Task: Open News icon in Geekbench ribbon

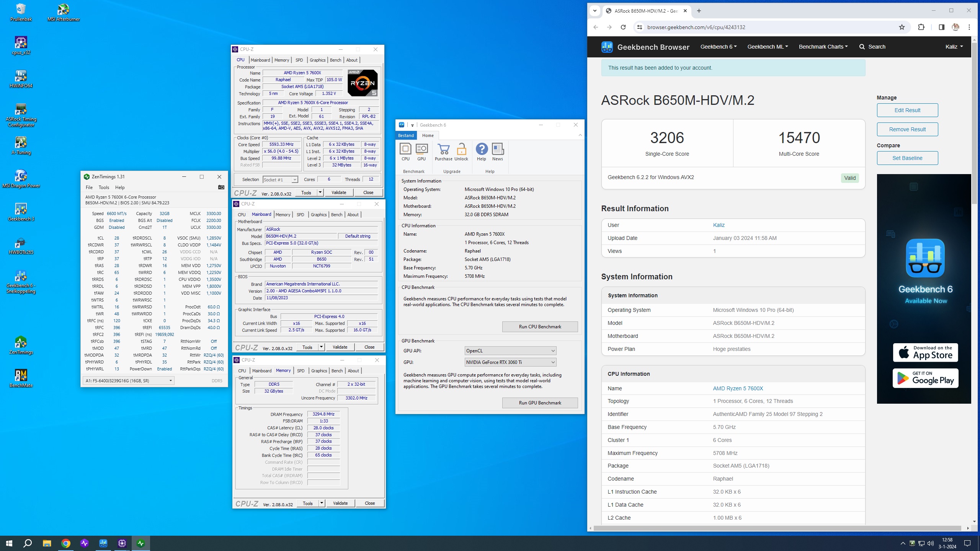Action: pos(498,152)
